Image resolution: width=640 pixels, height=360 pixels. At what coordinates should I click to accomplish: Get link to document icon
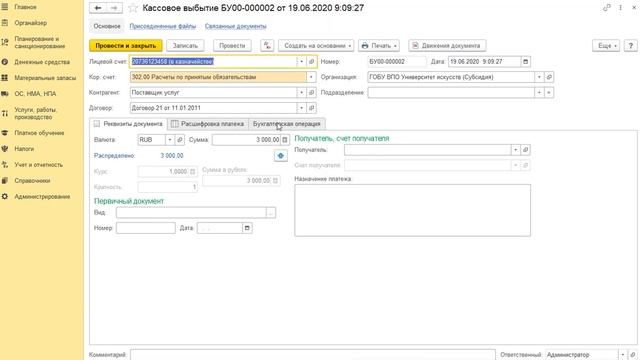coord(607,8)
